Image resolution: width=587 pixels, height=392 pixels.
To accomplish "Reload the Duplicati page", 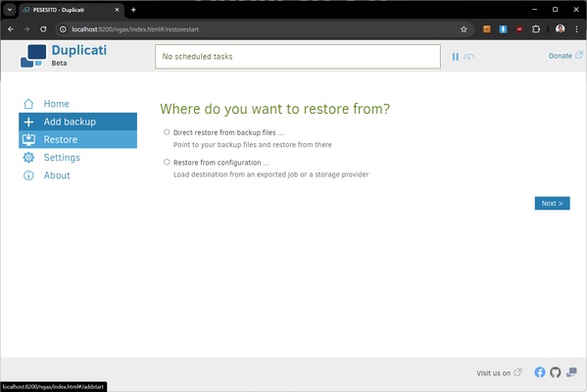I will [43, 29].
